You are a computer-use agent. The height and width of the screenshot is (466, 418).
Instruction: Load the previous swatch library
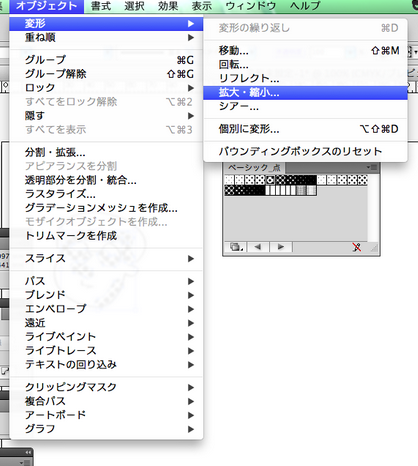pyautogui.click(x=257, y=247)
